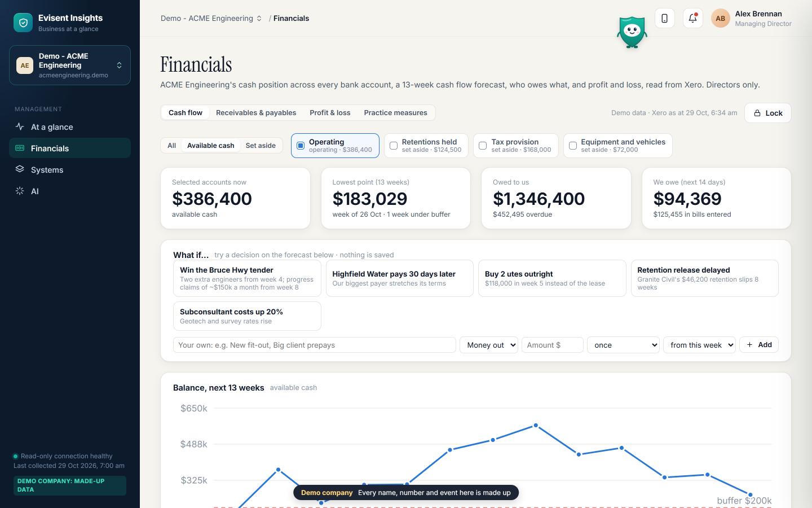Open the Alex Brennan profile name
This screenshot has width=812, height=508.
(758, 14)
